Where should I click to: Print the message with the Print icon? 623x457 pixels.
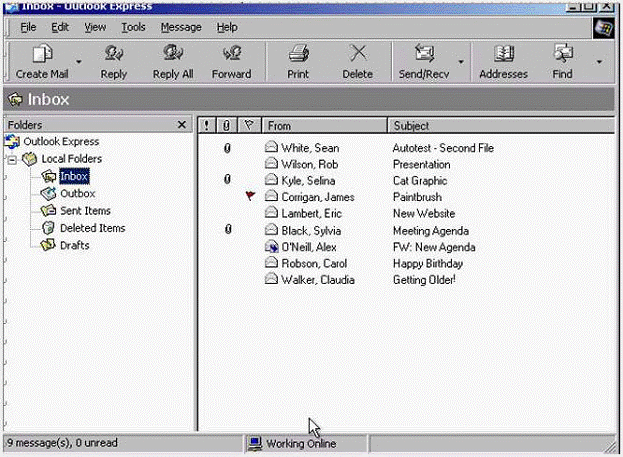coord(298,54)
